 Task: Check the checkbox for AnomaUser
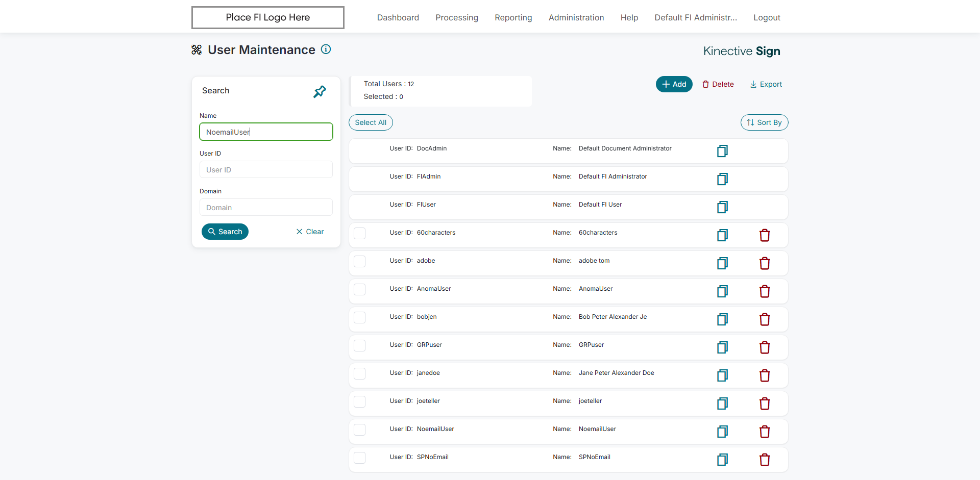point(360,289)
